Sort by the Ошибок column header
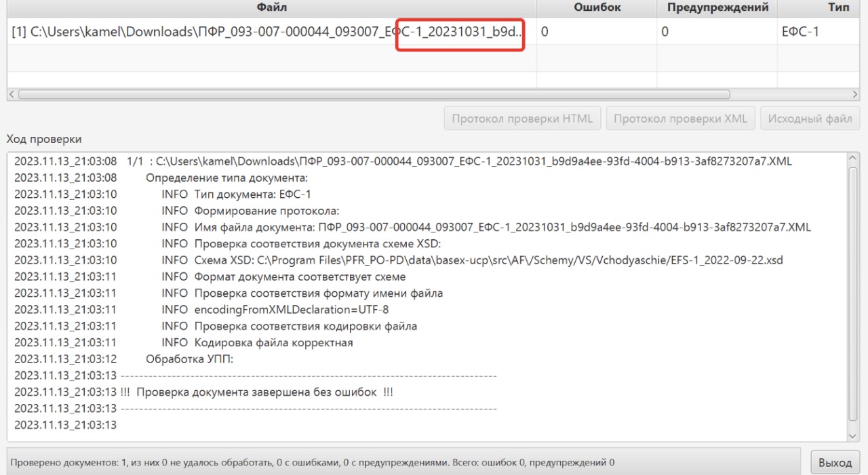Image resolution: width=868 pixels, height=475 pixels. pos(597,7)
